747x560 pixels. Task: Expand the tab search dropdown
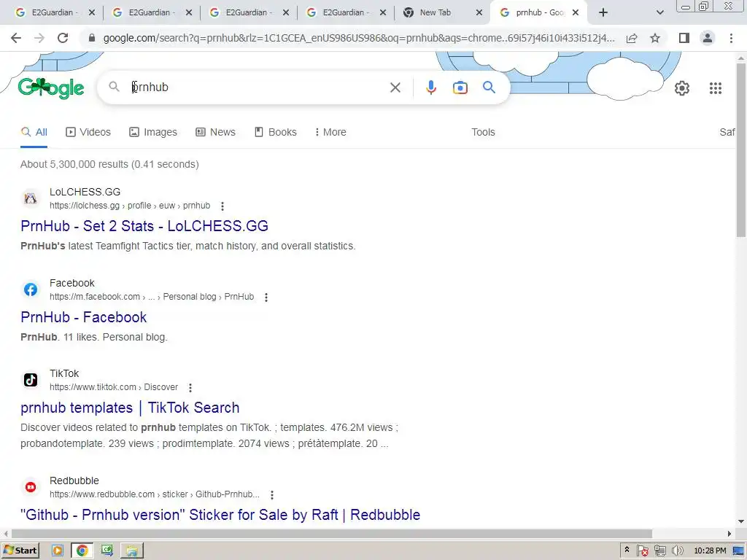tap(659, 13)
